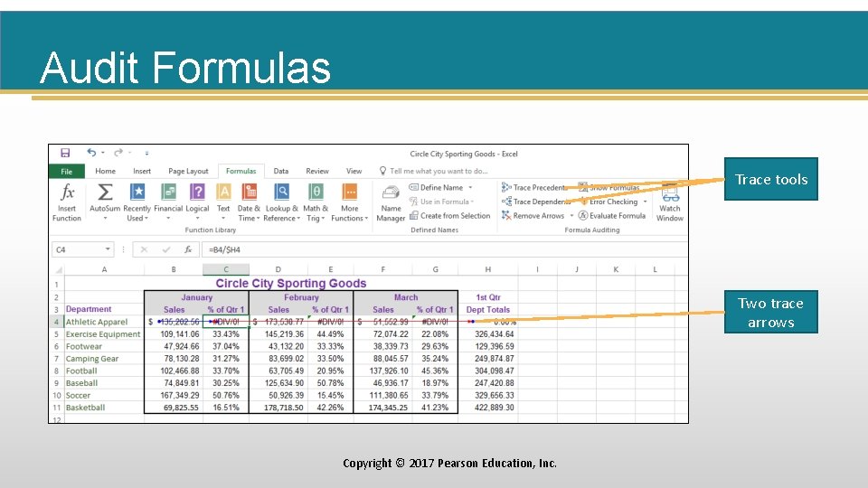
Task: Click the Name Box showing C4
Action: click(x=78, y=249)
